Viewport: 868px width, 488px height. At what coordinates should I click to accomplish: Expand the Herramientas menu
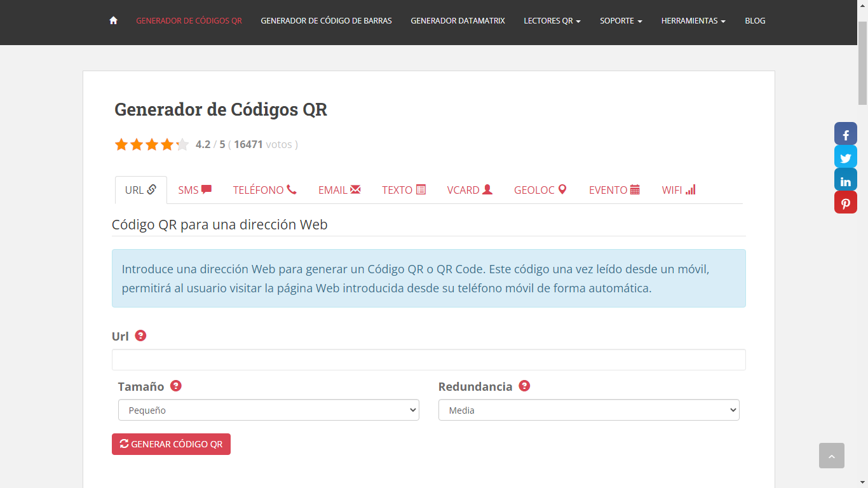693,21
